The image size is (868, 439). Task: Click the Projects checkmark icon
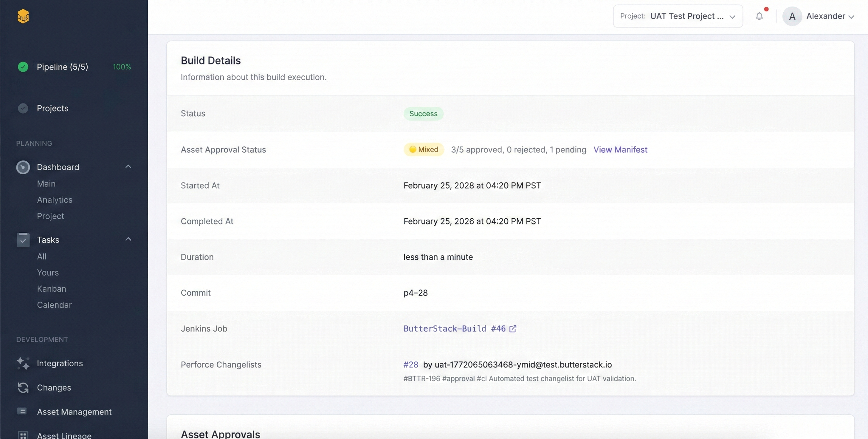tap(22, 108)
